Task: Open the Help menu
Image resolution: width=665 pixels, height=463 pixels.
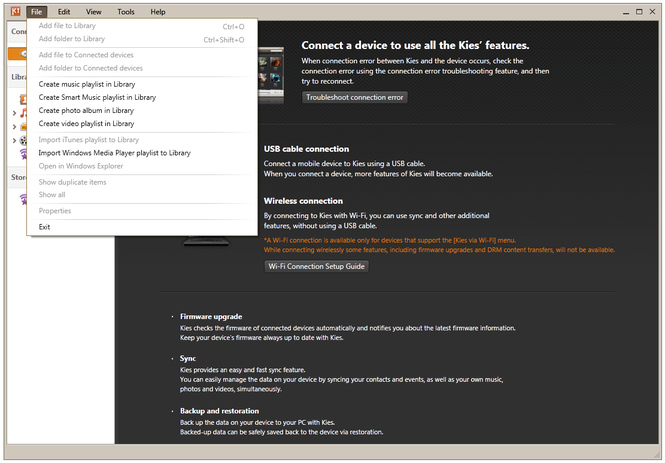Action: point(158,12)
